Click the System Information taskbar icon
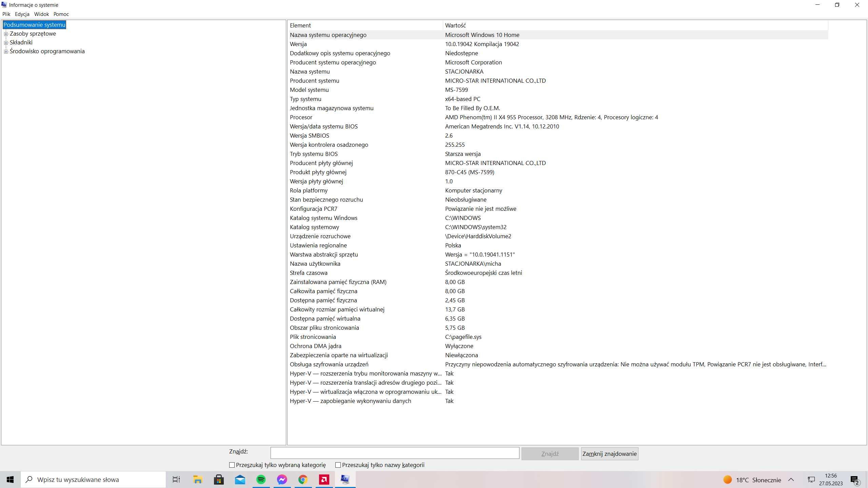The height and width of the screenshot is (488, 868). (x=345, y=480)
